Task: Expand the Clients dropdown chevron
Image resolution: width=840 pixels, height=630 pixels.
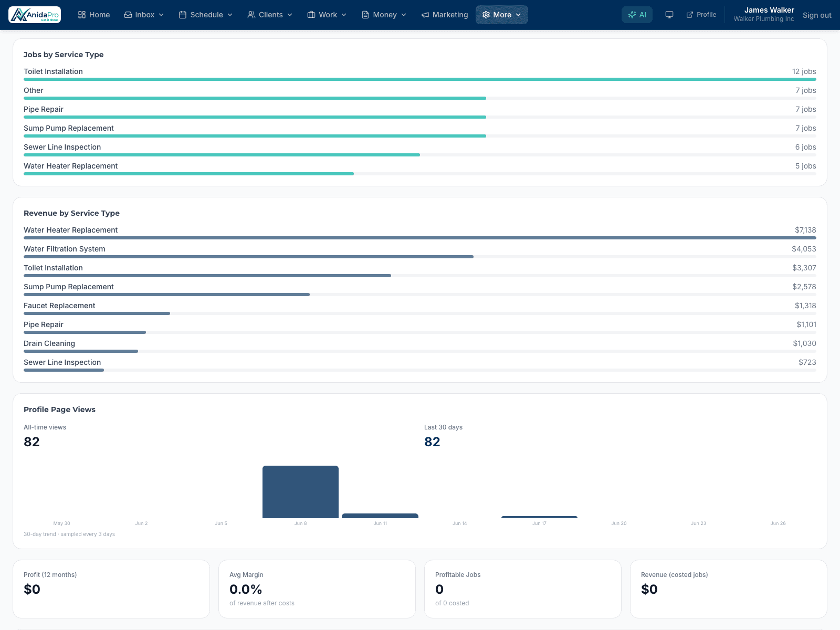Action: 290,15
